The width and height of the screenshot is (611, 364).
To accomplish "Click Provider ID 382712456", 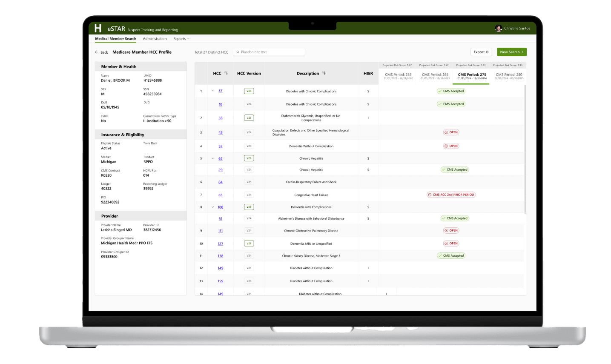I will tap(152, 230).
